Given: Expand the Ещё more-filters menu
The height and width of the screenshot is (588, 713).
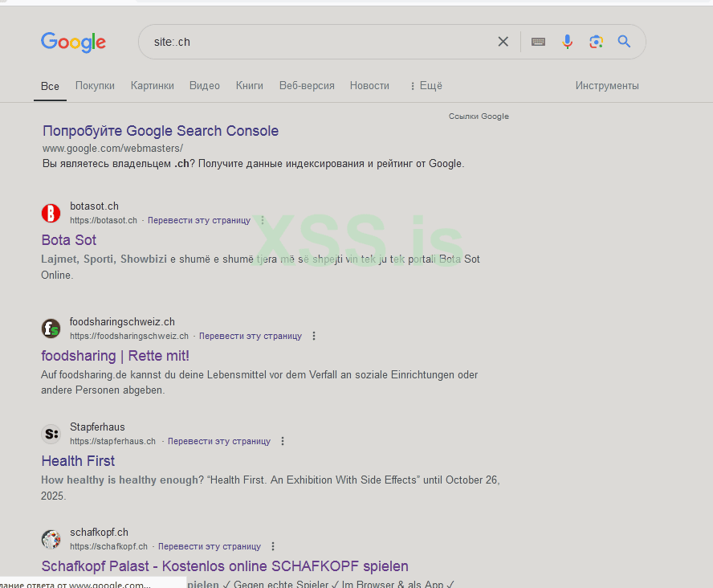Looking at the screenshot, I should [426, 86].
